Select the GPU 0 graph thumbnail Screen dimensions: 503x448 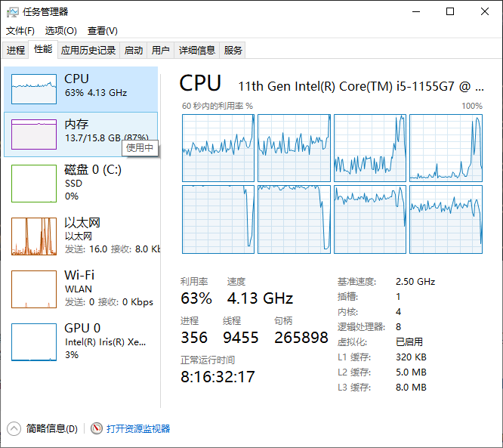coord(34,342)
